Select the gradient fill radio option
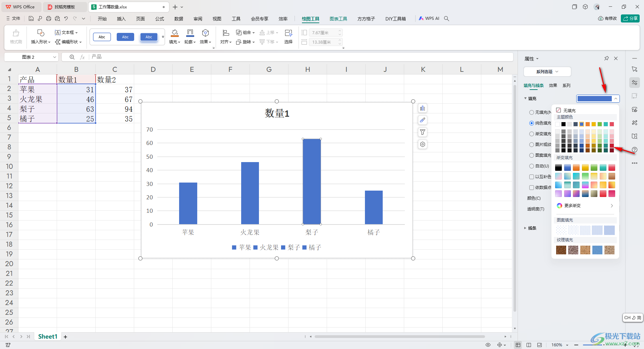Image resolution: width=644 pixels, height=349 pixels. pos(532,134)
